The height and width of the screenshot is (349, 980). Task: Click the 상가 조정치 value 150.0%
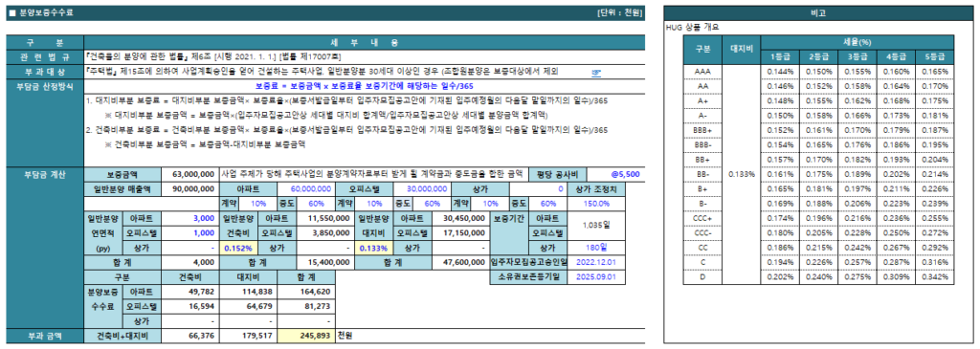(596, 203)
